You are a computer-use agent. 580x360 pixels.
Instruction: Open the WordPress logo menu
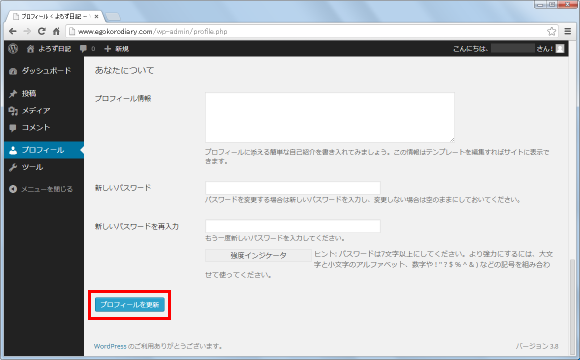(13, 48)
